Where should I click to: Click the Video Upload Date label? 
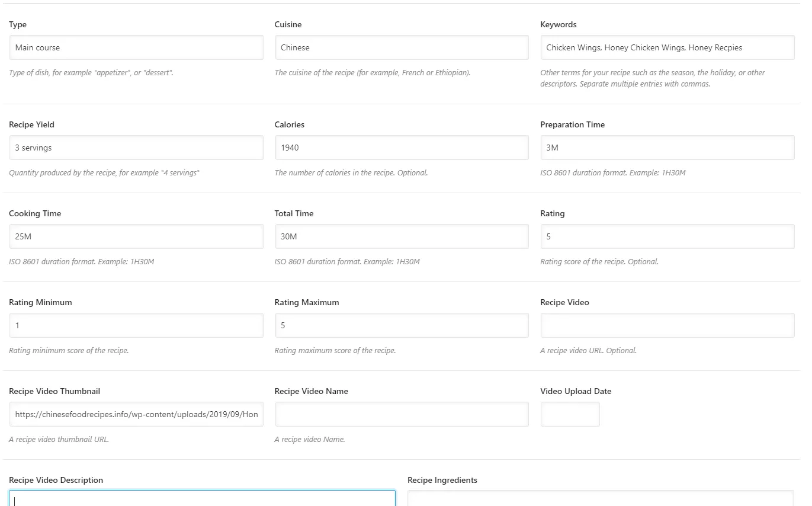[x=576, y=391]
